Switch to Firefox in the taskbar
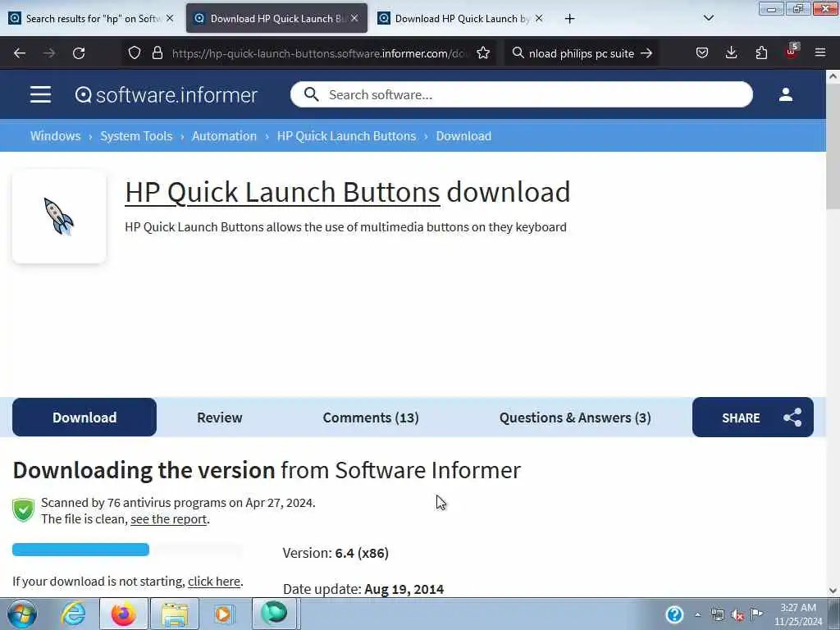The height and width of the screenshot is (630, 840). pyautogui.click(x=124, y=614)
